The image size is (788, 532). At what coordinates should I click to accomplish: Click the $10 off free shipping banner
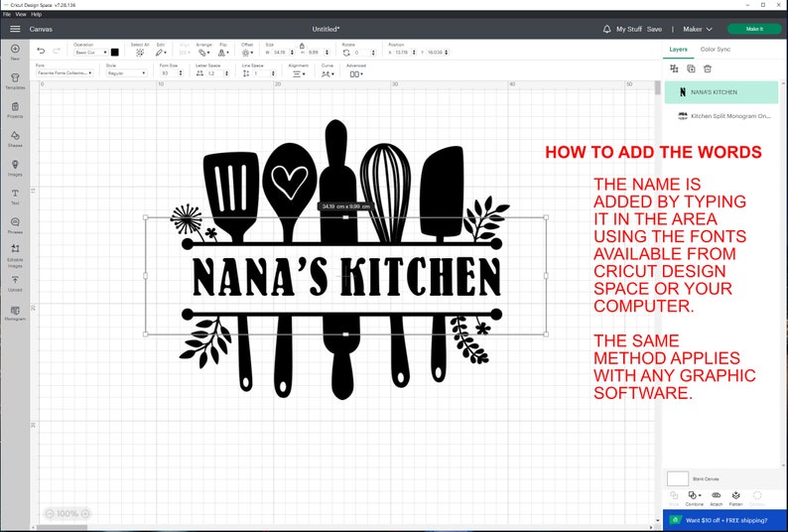(724, 520)
